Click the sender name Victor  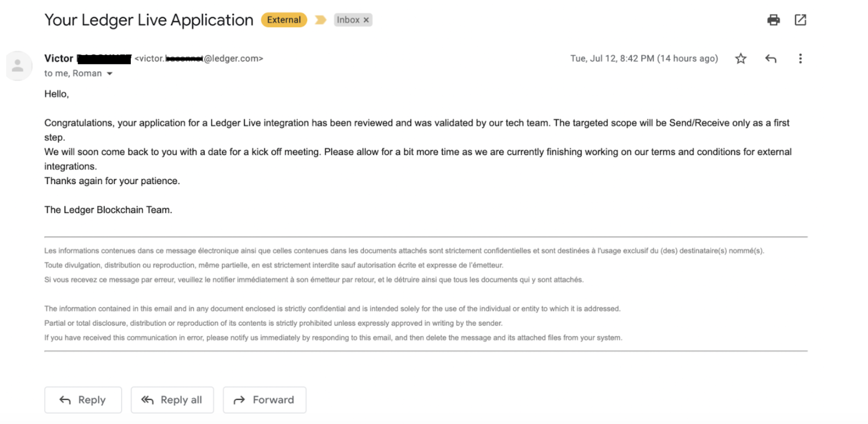point(59,59)
